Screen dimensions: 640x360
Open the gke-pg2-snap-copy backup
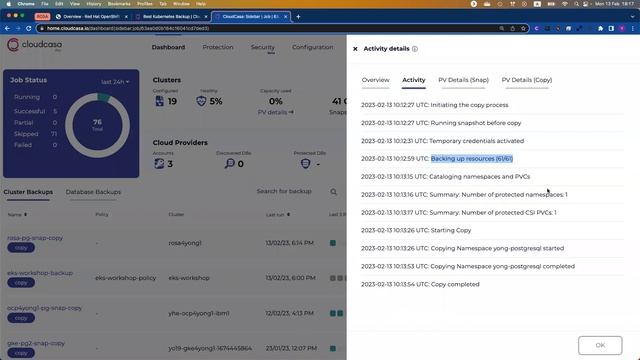click(36, 343)
